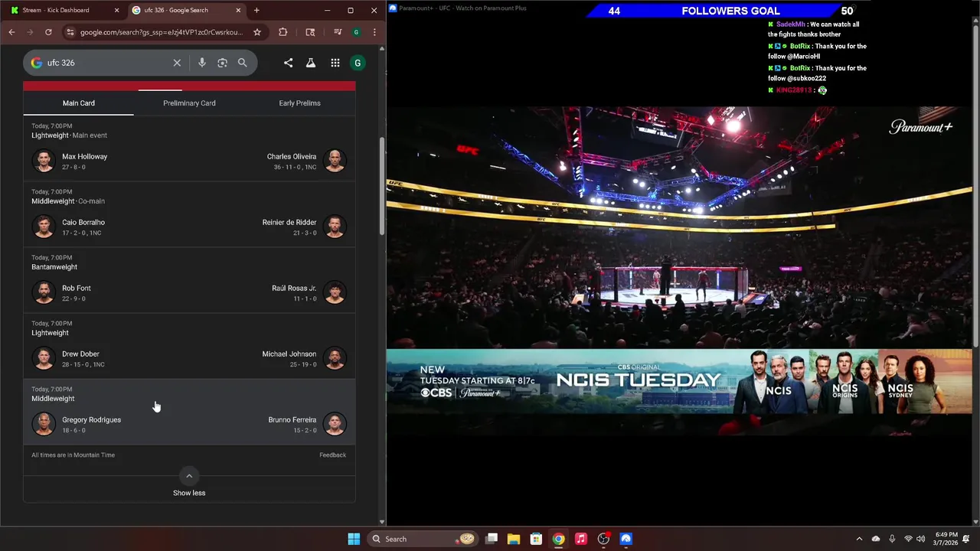This screenshot has height=551, width=980.
Task: Open Caio Borralho fighter photo
Action: click(x=44, y=227)
